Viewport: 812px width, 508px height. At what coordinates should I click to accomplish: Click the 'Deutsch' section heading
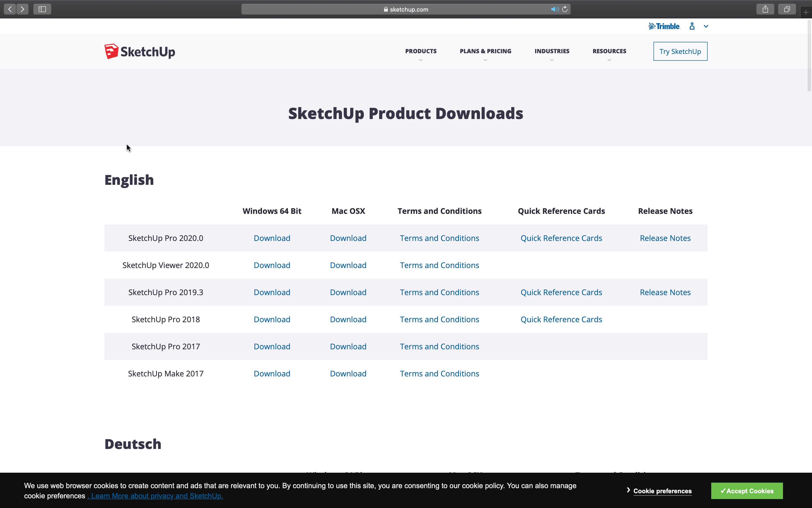point(133,444)
